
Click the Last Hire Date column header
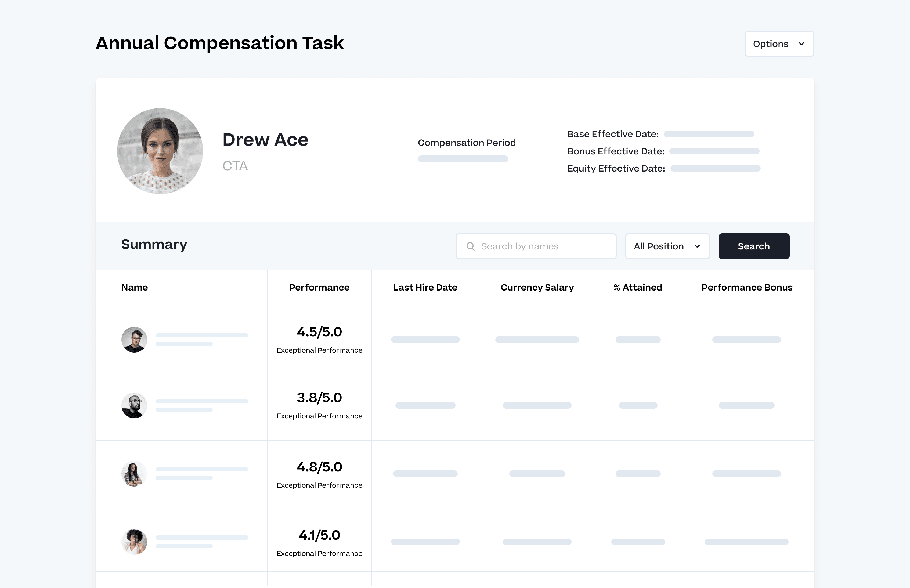coord(425,287)
